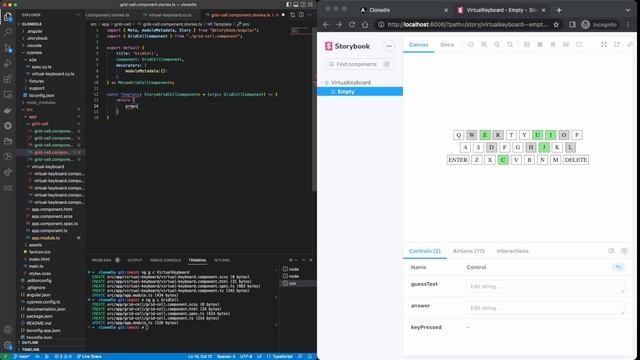This screenshot has width=640, height=360.
Task: Open the Docker view in VS Code activity bar
Action: (8, 110)
